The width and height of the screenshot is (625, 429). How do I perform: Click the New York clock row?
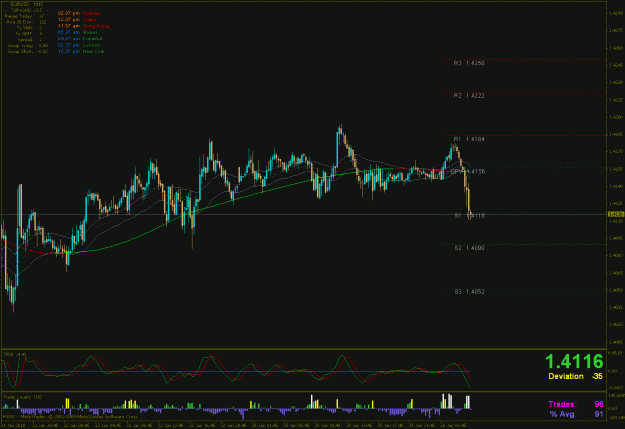pyautogui.click(x=81, y=51)
